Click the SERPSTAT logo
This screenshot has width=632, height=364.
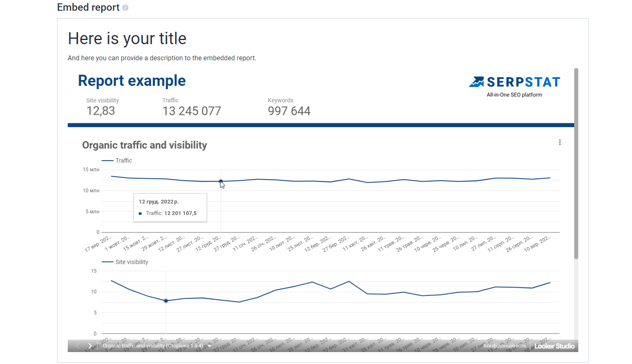pos(514,82)
